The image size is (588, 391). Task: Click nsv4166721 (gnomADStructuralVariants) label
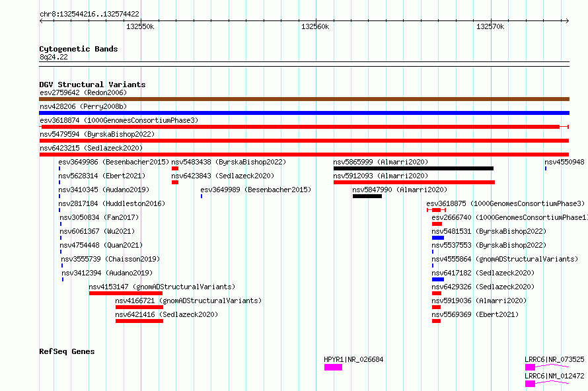pyautogui.click(x=188, y=301)
